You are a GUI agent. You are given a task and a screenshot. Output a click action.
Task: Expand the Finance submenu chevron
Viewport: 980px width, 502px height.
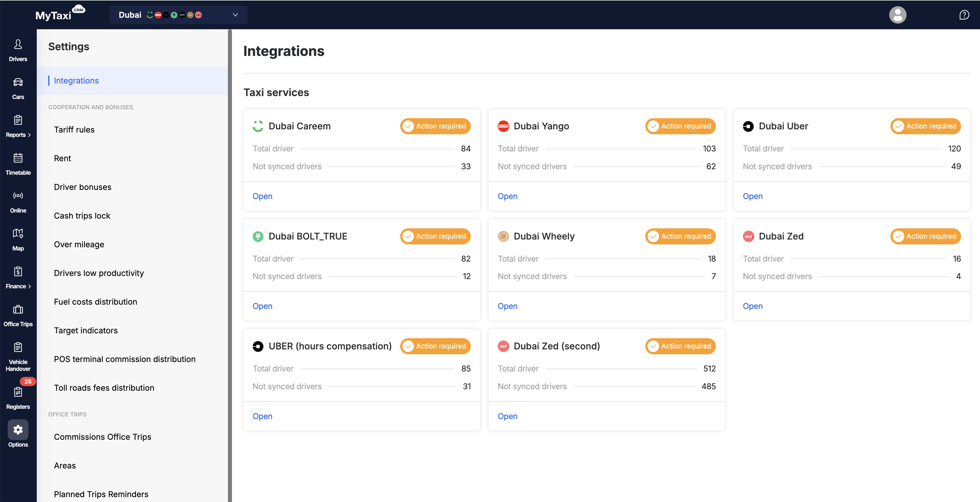[x=29, y=286]
